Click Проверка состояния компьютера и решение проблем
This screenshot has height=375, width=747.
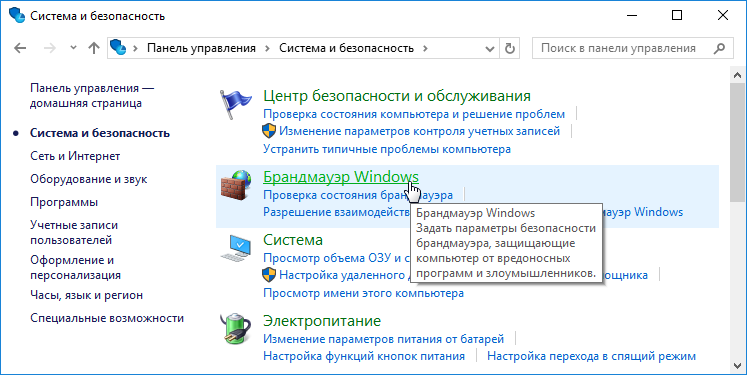[414, 114]
